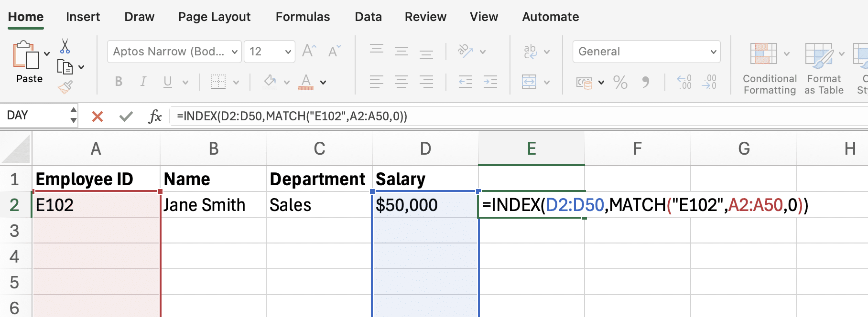868x317 pixels.
Task: Select the Format Painter brush
Action: point(65,87)
